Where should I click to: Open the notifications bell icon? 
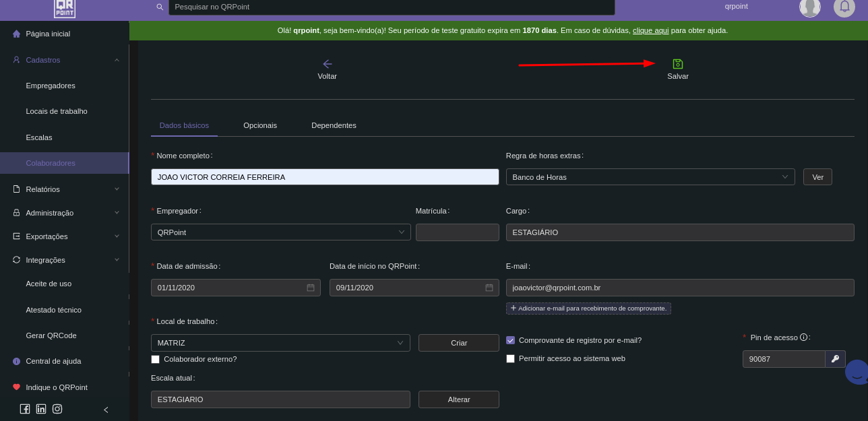pos(844,7)
